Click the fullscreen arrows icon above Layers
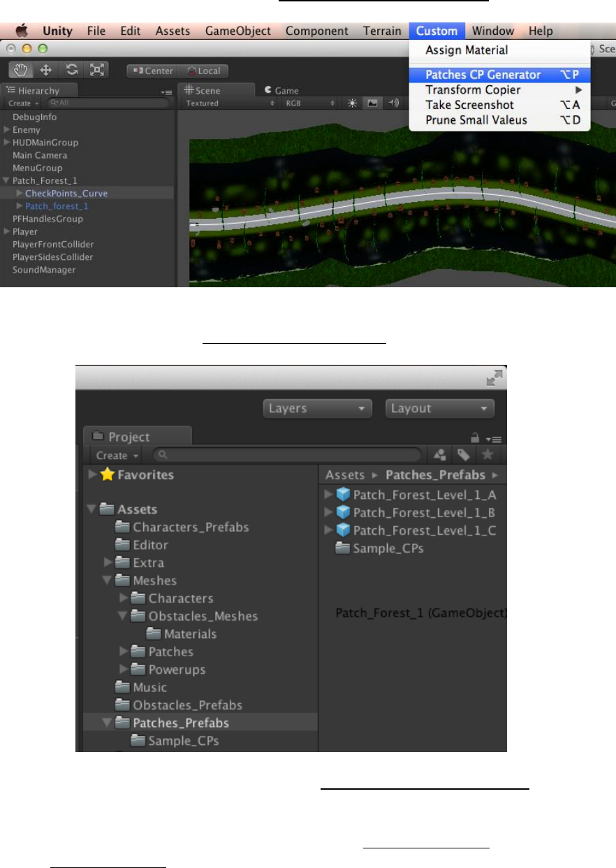This screenshot has height=868, width=616. pos(494,378)
